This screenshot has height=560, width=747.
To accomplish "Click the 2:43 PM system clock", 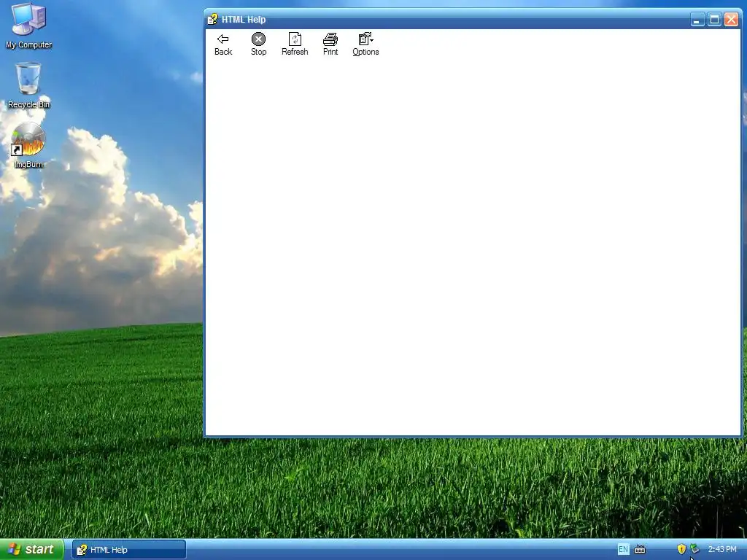I will coord(722,550).
